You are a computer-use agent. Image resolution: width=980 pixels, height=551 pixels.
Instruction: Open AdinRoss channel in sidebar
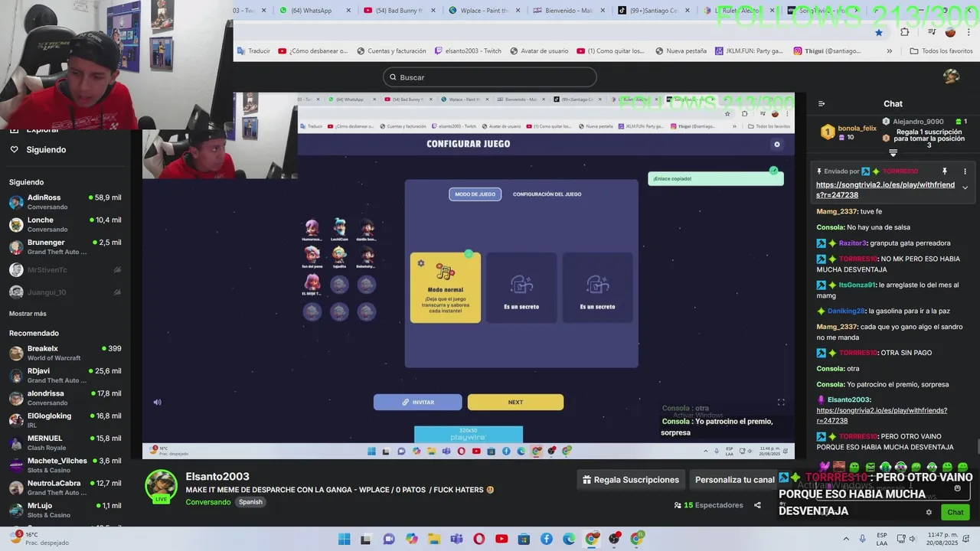pyautogui.click(x=65, y=202)
